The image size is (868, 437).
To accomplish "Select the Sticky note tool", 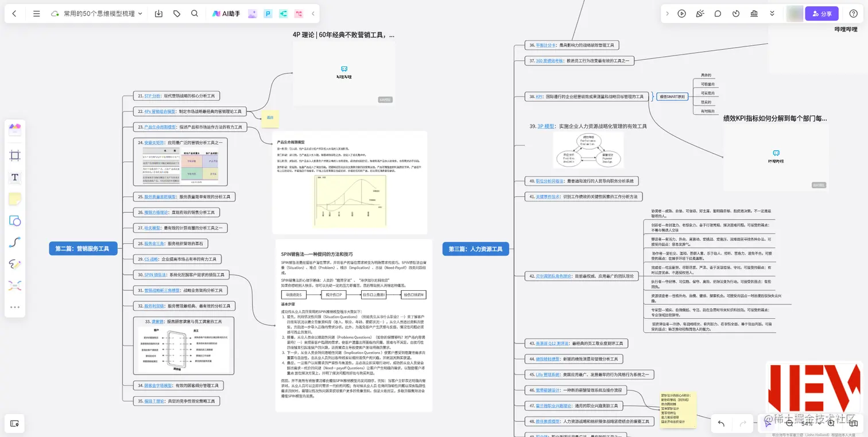I will 15,199.
